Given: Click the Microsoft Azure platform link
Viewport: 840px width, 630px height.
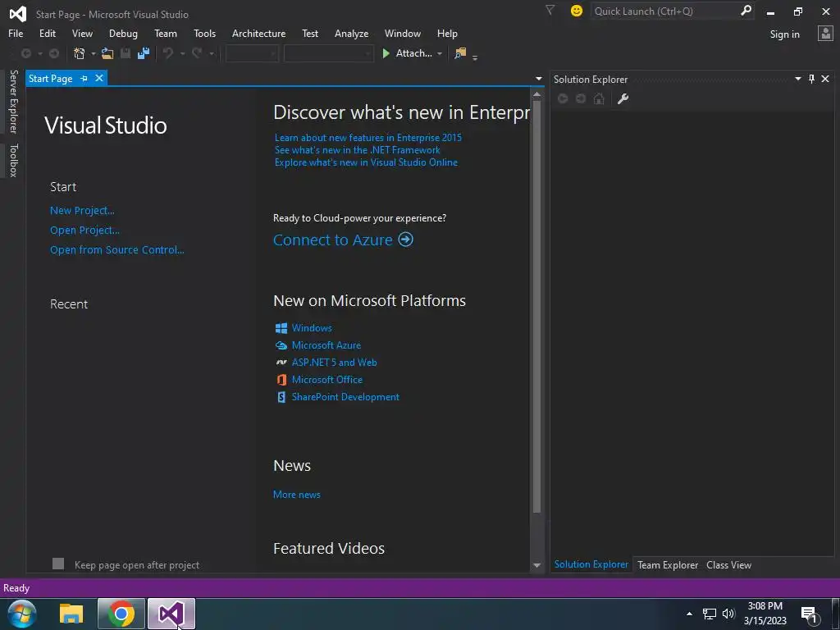Looking at the screenshot, I should [326, 345].
